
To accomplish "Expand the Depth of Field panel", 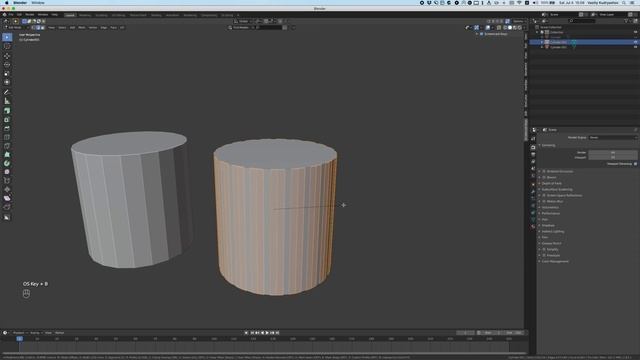I will pyautogui.click(x=551, y=184).
